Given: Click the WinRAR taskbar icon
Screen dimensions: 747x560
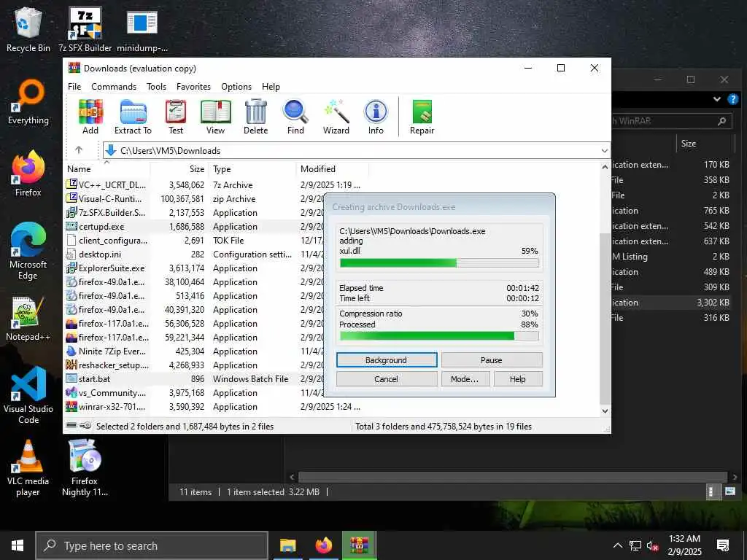Looking at the screenshot, I should pyautogui.click(x=360, y=545).
